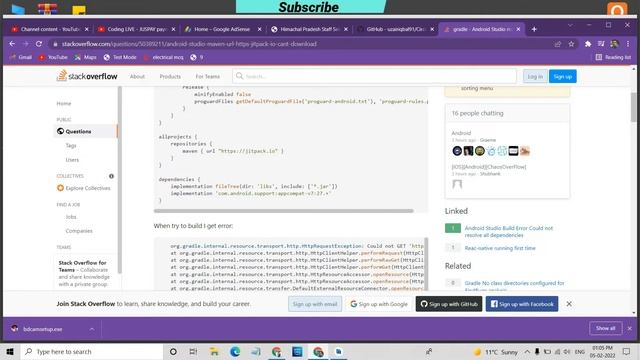Screen dimensions: 640x360
Task: Close the downloads bar
Action: (629, 328)
